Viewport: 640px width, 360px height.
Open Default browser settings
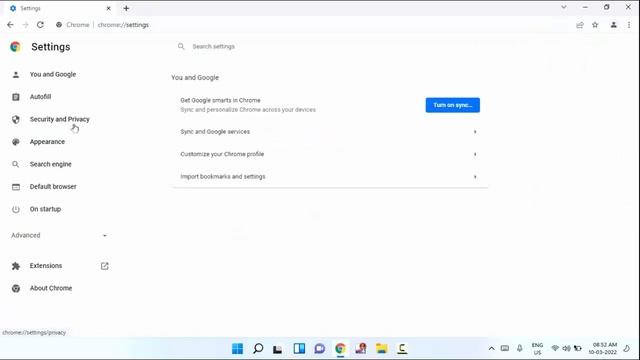[x=53, y=187]
